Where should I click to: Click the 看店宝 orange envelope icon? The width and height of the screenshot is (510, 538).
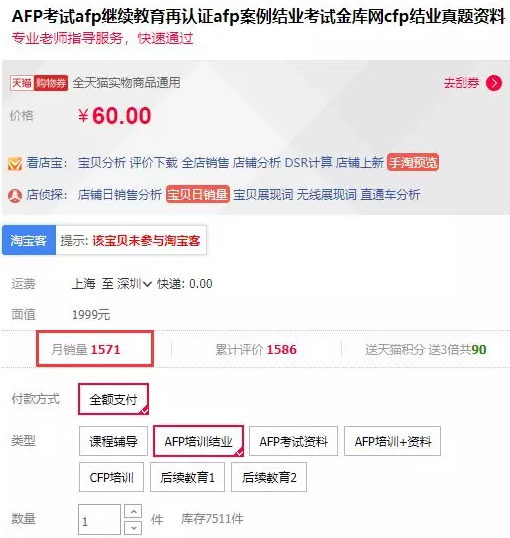click(15, 163)
